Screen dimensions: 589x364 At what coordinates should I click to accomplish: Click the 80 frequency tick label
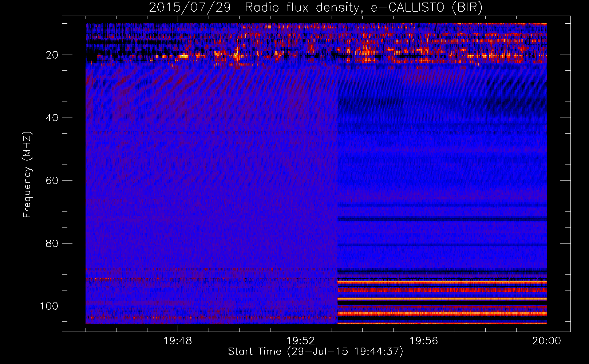point(52,243)
